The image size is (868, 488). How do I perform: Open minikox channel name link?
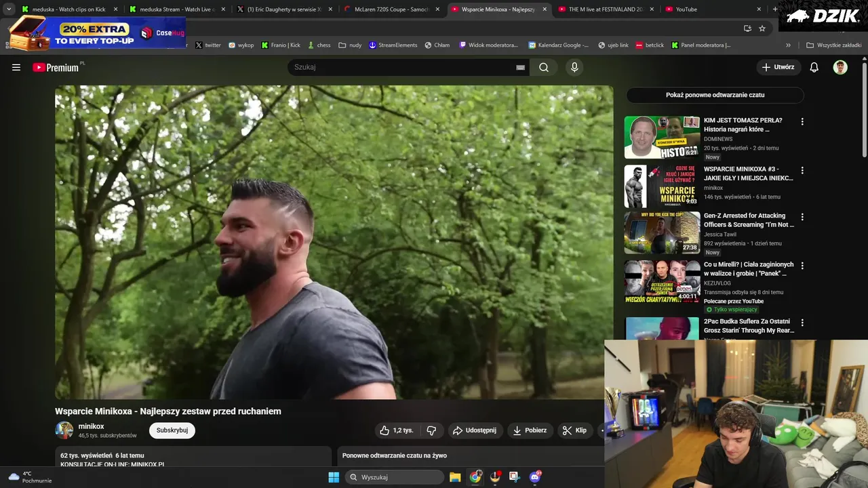tap(92, 426)
